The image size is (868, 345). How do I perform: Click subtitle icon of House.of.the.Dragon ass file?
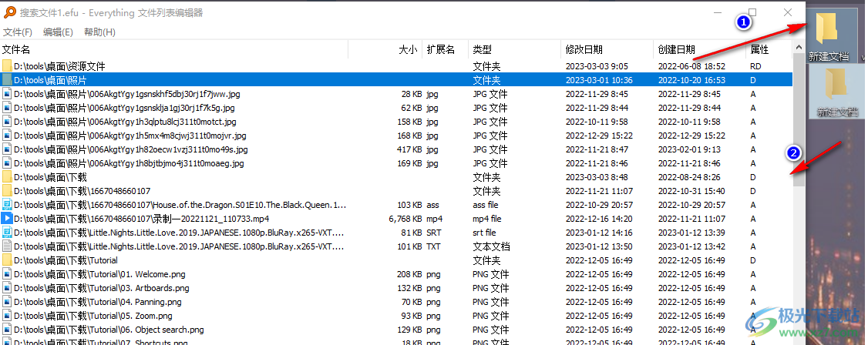click(x=7, y=205)
